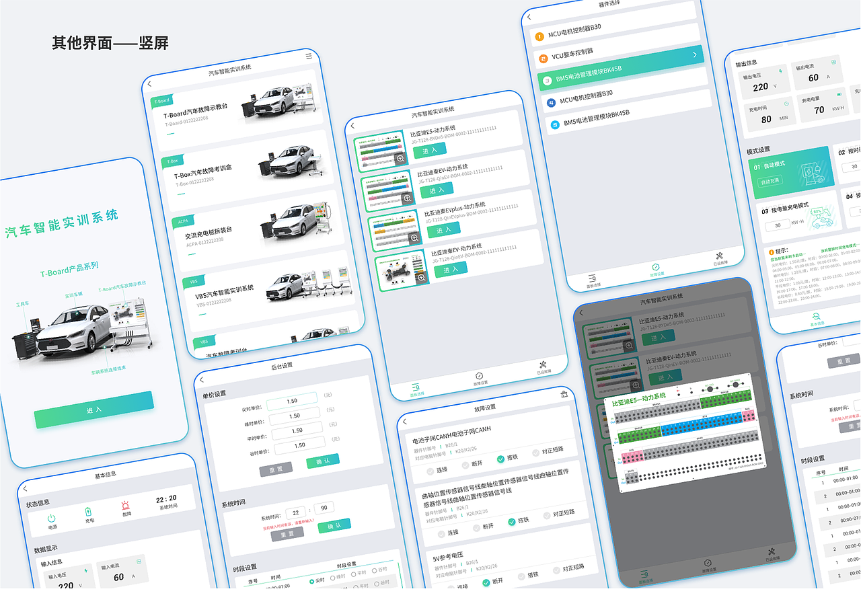Click the 故障 alarm icon
Image resolution: width=861 pixels, height=616 pixels.
coord(125,506)
